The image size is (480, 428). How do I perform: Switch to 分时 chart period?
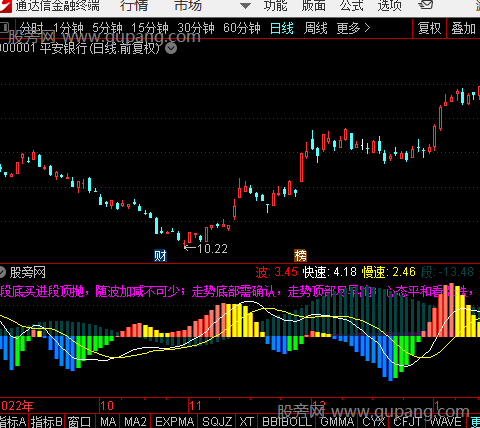[x=32, y=28]
